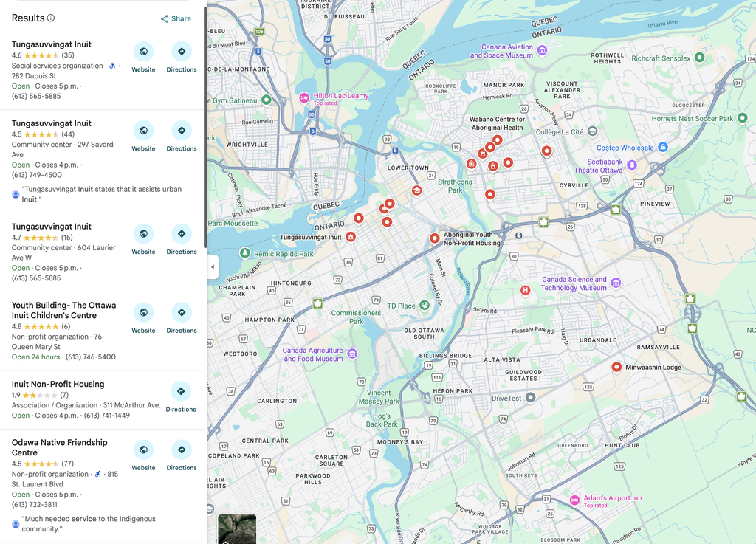Select Costco Wholesale map marker
This screenshot has height=544, width=756.
(663, 147)
